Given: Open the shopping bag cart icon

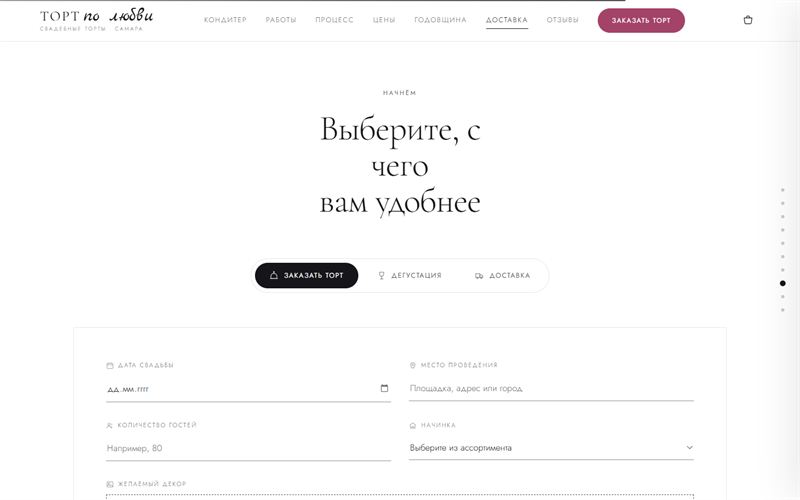Looking at the screenshot, I should [748, 20].
